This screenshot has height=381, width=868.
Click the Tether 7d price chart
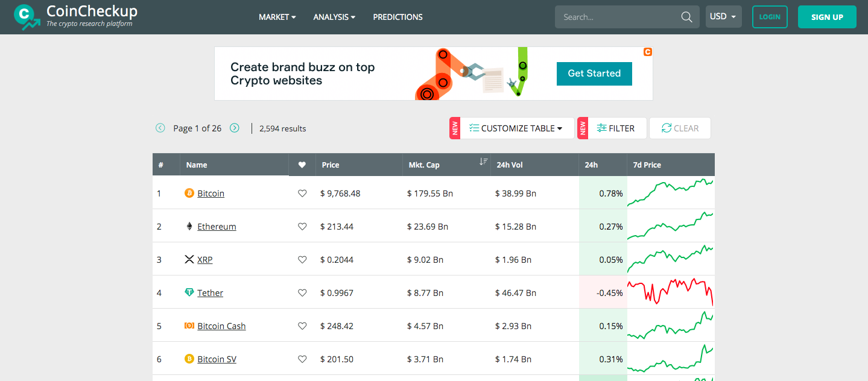670,292
